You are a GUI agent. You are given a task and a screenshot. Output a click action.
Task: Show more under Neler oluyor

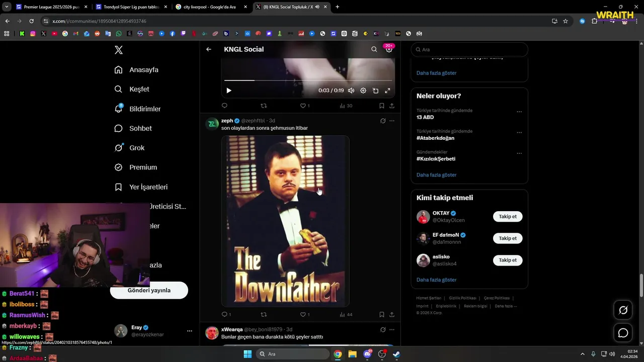pos(436,175)
